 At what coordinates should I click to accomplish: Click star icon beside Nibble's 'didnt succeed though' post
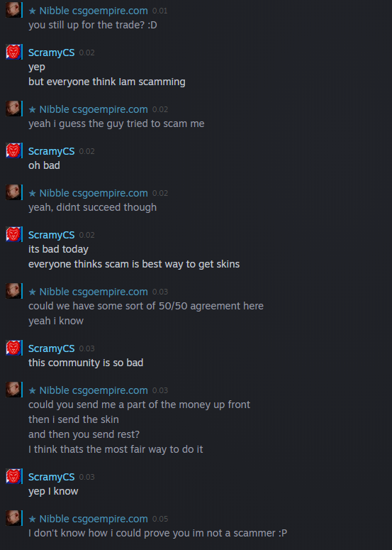(x=32, y=193)
